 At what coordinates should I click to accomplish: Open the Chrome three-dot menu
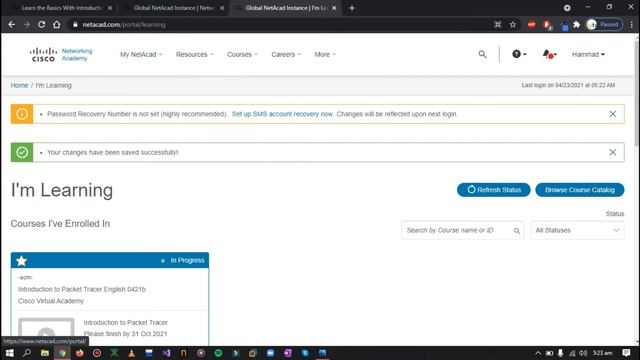[631, 24]
